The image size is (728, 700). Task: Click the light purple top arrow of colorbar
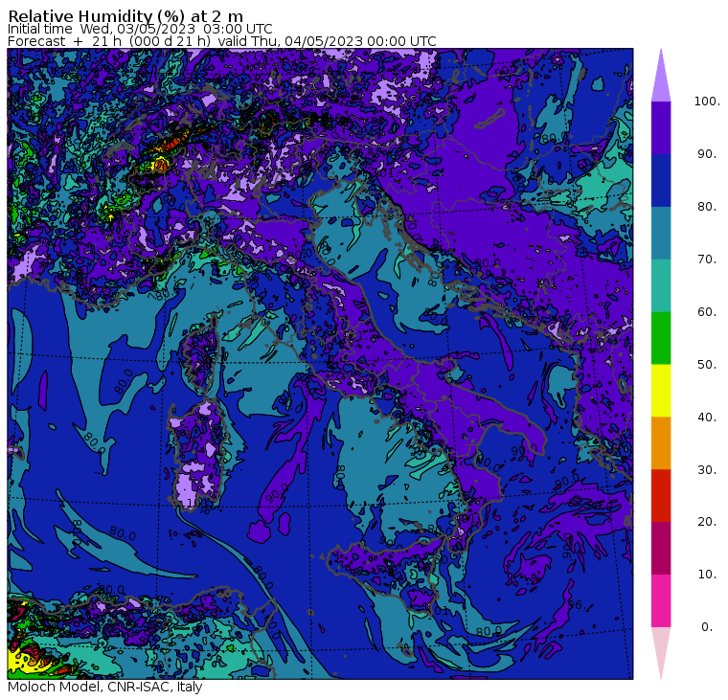click(661, 76)
